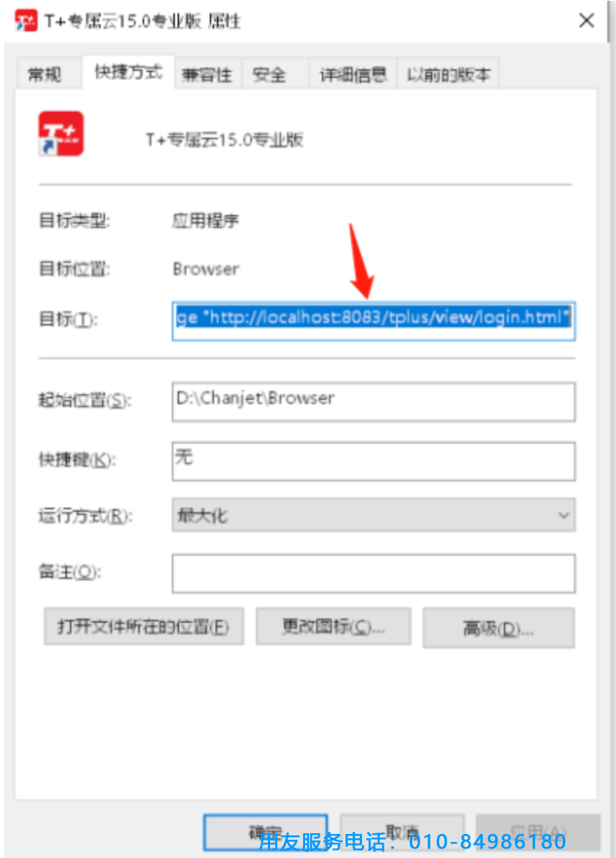Screen dimensions: 616x858
Task: Click the 起始位置 field showing D:\Chanjet\Browser
Action: coord(373,401)
